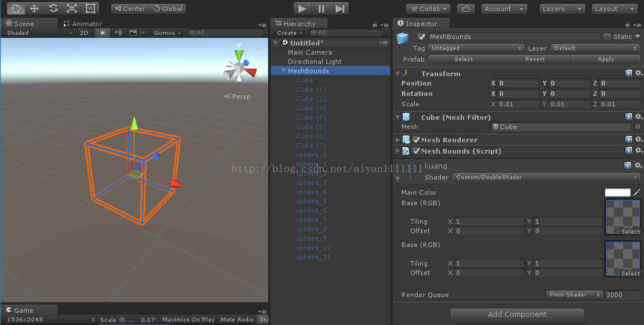Click the prefab Revert button
The width and height of the screenshot is (644, 325).
pyautogui.click(x=535, y=59)
